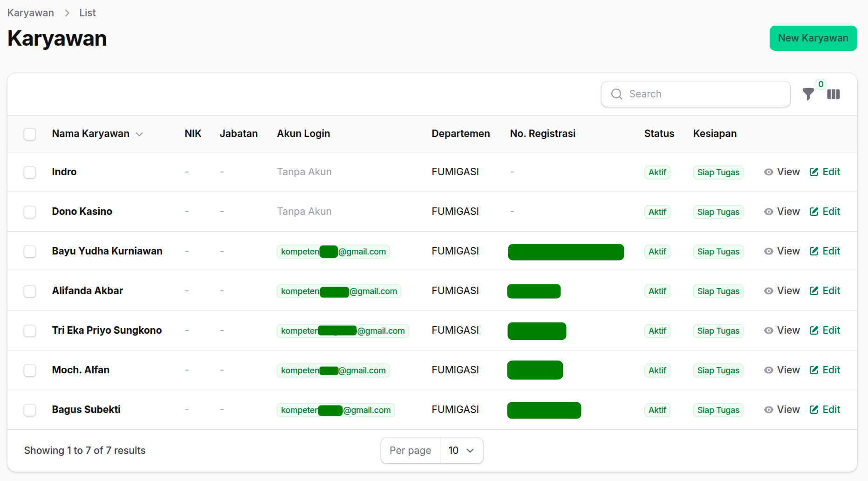Edit Bayu Yudha Kurniawan's record
This screenshot has width=868, height=481.
[x=825, y=251]
